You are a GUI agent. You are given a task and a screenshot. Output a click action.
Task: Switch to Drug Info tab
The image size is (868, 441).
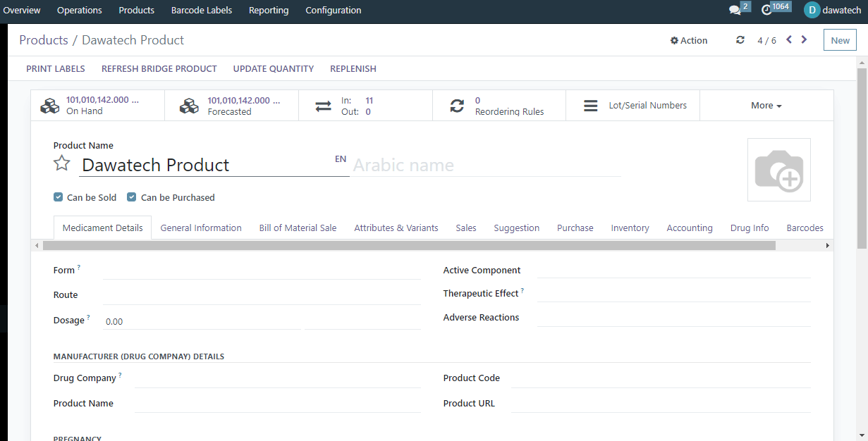(750, 228)
